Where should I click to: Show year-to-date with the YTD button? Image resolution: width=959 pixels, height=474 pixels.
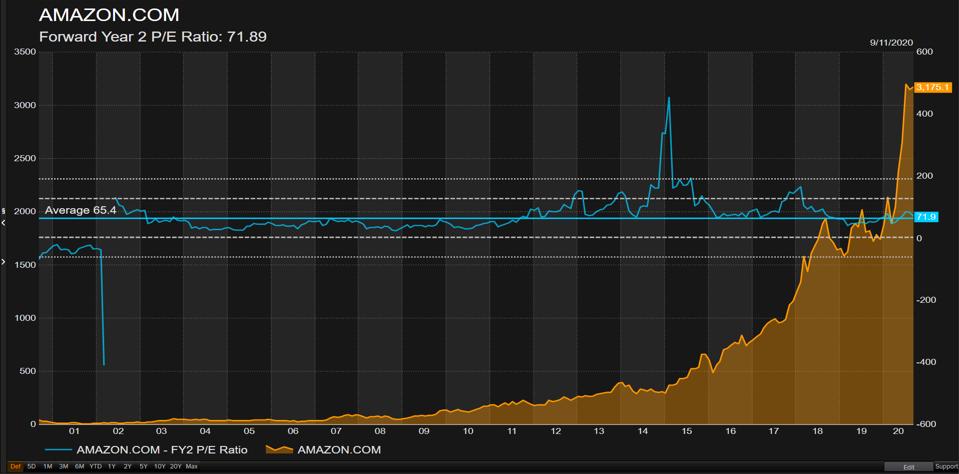(95, 467)
